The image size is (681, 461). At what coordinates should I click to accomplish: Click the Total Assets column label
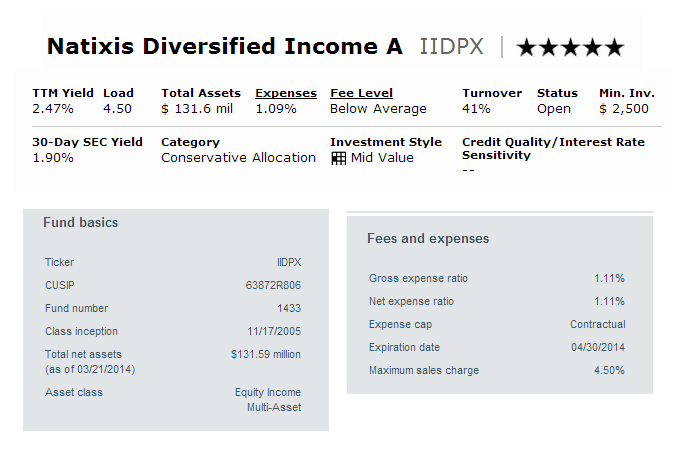tap(201, 93)
